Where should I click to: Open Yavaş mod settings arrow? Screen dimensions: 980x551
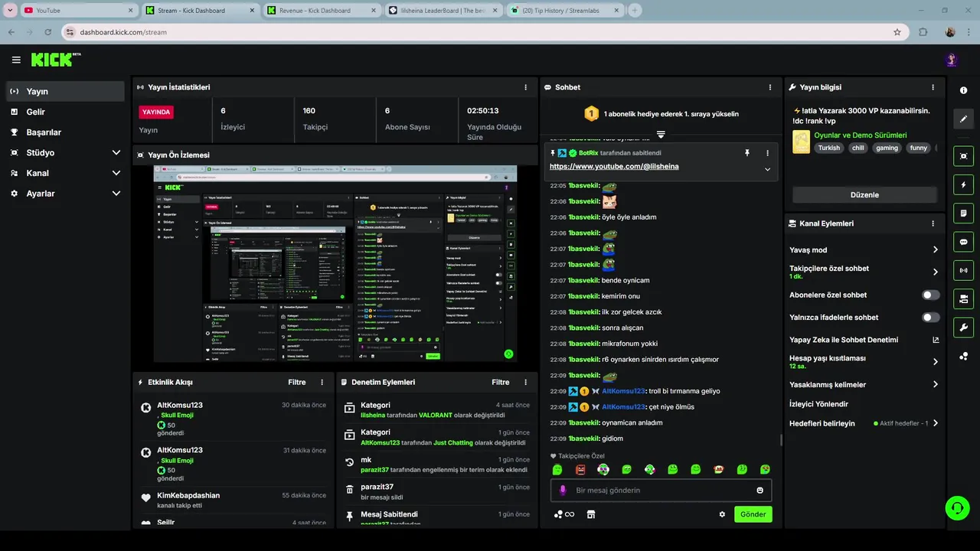point(936,249)
